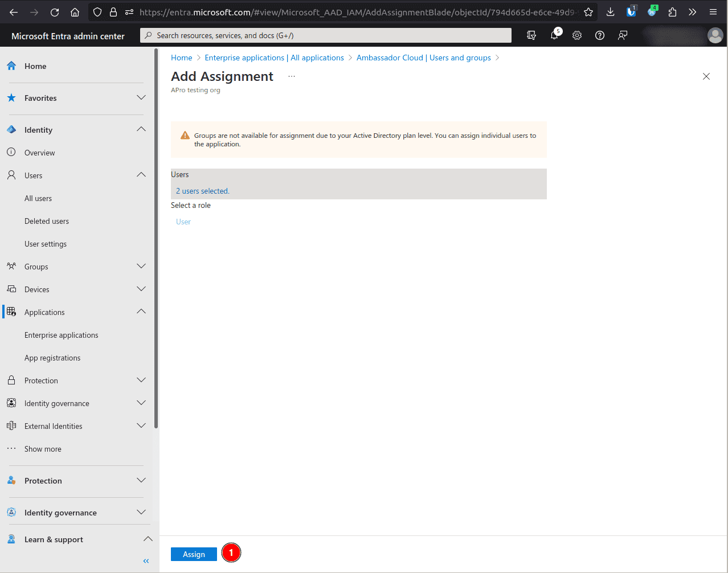
Task: Expand the External Identities submenu
Action: click(x=141, y=426)
